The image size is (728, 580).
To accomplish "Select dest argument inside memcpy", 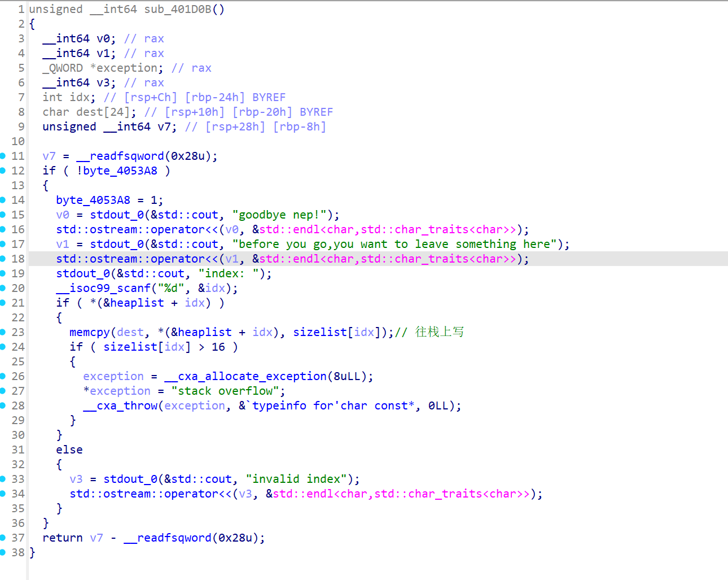I will (x=130, y=332).
